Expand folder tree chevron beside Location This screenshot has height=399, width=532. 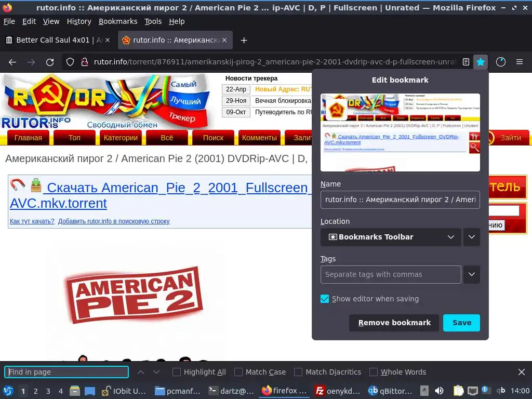[x=472, y=237]
